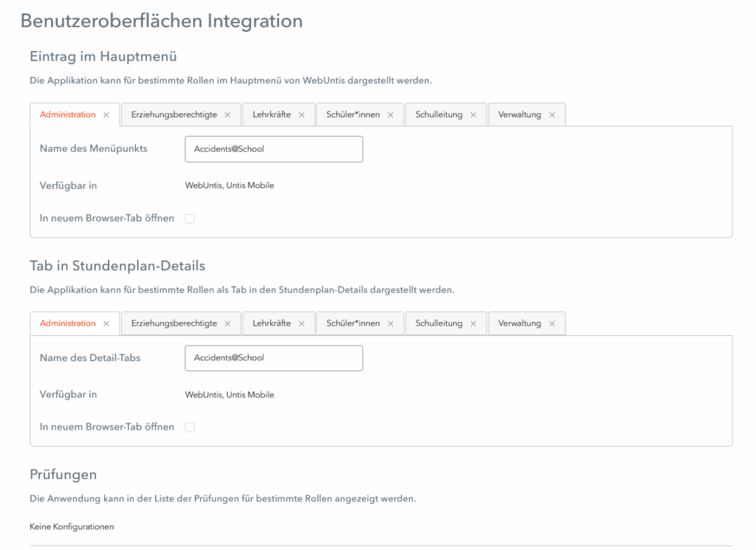
Task: Close Verwaltung tab in Stundenplan-Details section
Action: pos(551,324)
